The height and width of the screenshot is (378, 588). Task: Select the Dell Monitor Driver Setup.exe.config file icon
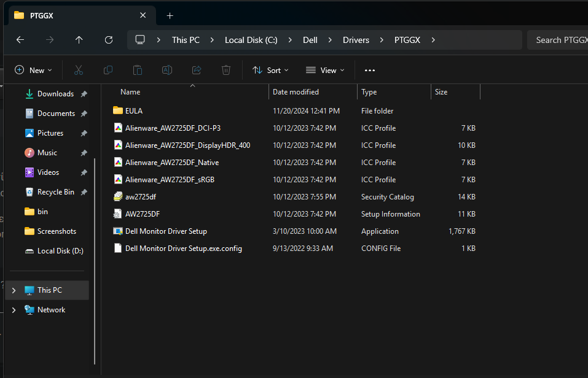pyautogui.click(x=118, y=249)
